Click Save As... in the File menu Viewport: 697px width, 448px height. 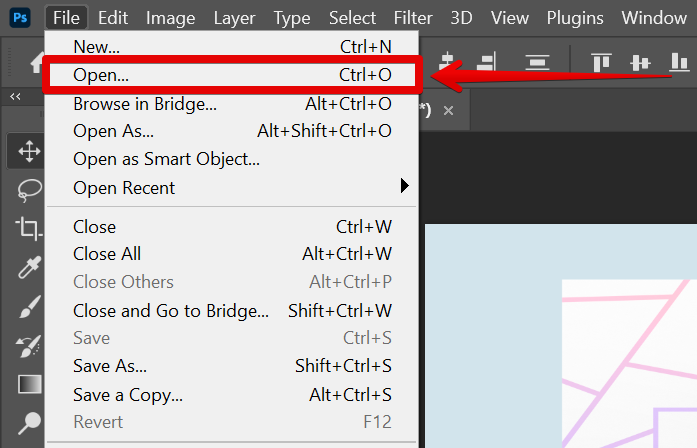[x=110, y=366]
